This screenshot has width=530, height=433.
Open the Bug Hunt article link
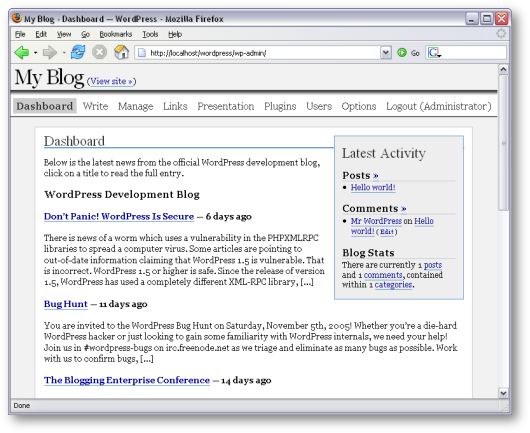(x=66, y=304)
